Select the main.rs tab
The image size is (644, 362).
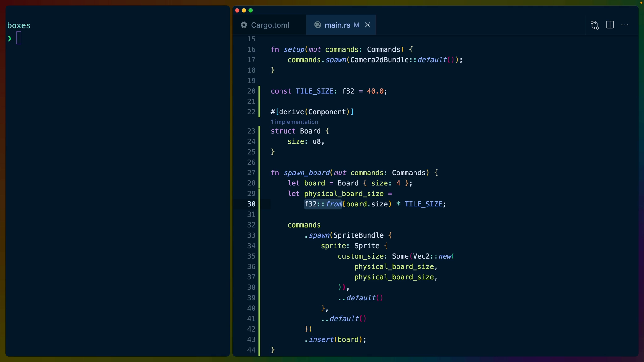pos(337,25)
